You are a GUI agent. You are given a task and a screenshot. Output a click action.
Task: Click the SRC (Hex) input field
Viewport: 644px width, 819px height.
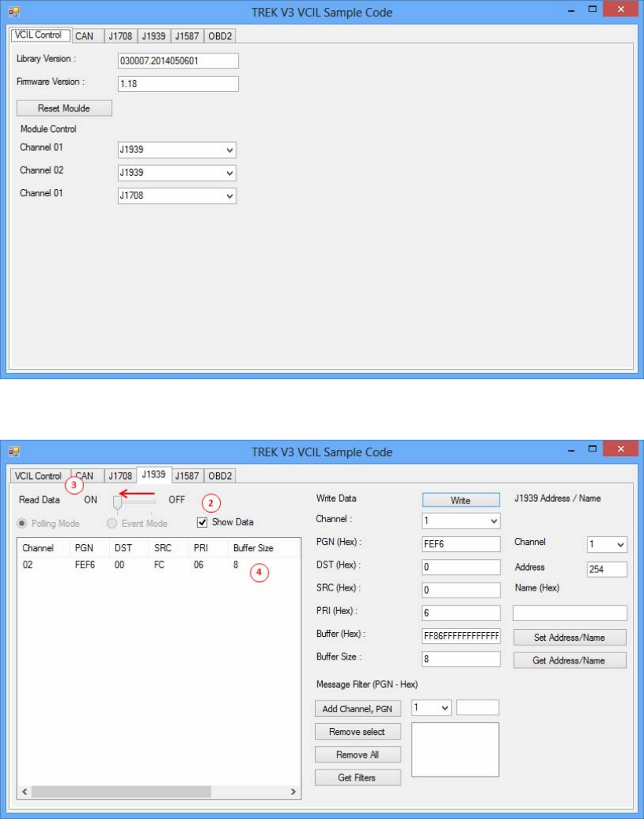coord(461,590)
